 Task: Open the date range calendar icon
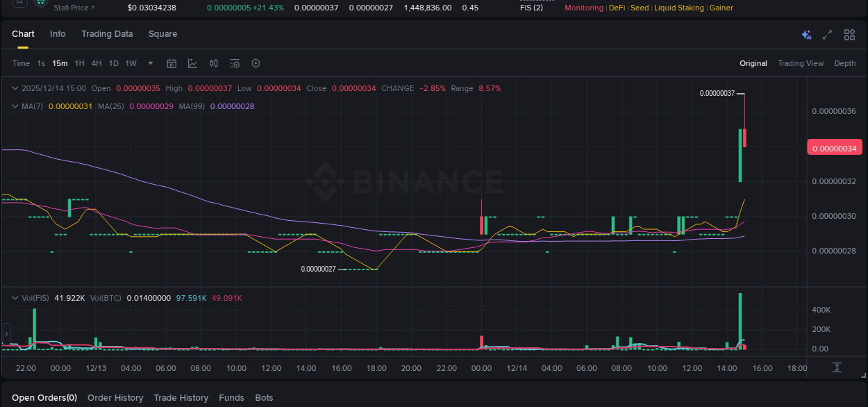(x=172, y=63)
